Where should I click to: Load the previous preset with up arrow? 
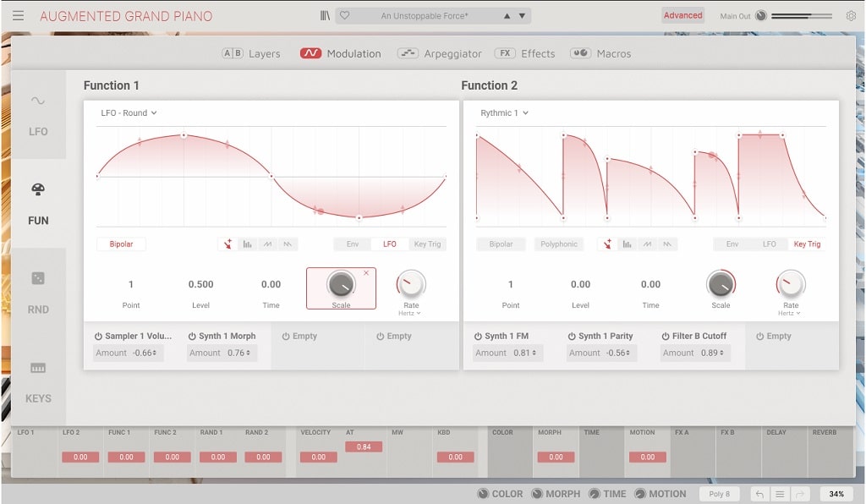pos(507,16)
